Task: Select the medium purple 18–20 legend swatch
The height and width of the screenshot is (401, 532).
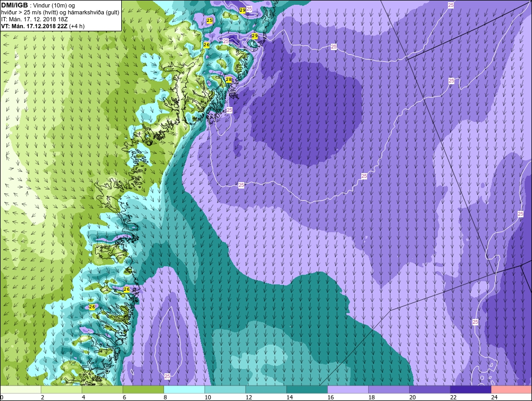Action: click(x=389, y=389)
